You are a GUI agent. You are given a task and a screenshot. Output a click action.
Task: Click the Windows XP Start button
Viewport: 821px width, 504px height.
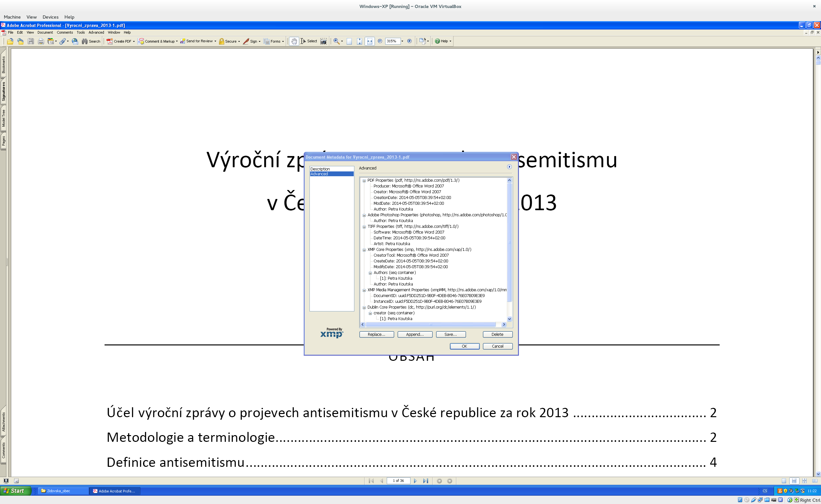pos(15,491)
